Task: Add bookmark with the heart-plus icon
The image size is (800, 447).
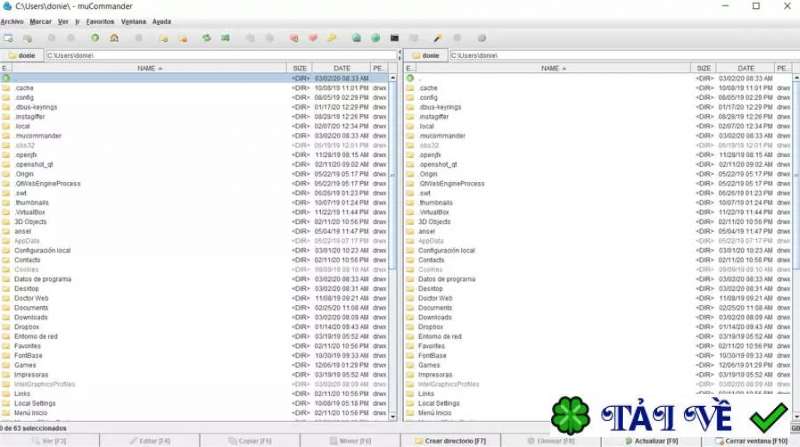Action: (x=294, y=38)
